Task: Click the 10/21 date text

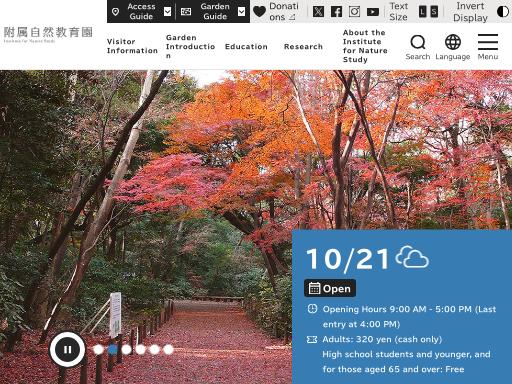Action: coord(348,259)
